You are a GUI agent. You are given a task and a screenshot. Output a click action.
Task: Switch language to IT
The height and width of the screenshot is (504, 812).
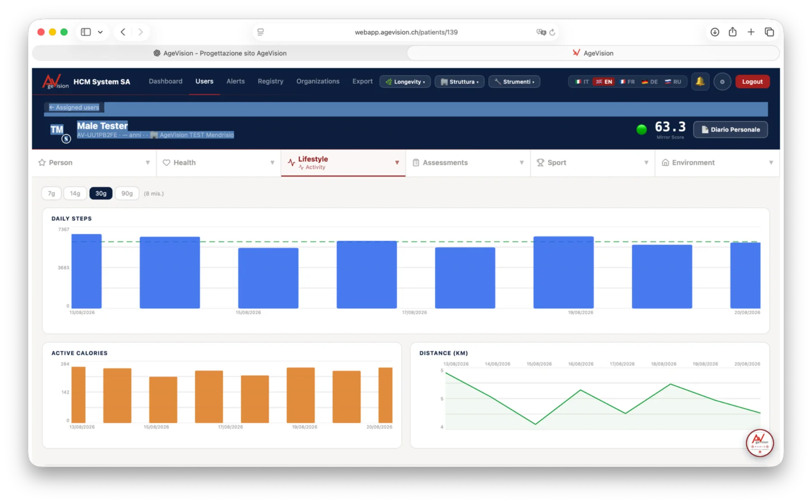point(581,82)
